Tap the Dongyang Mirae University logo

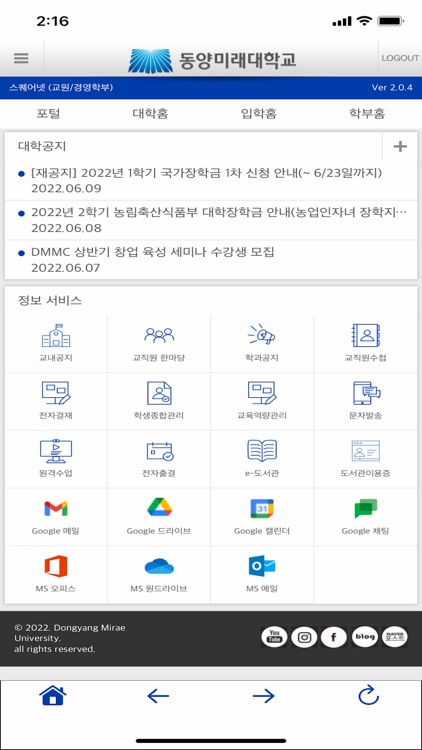[x=212, y=60]
